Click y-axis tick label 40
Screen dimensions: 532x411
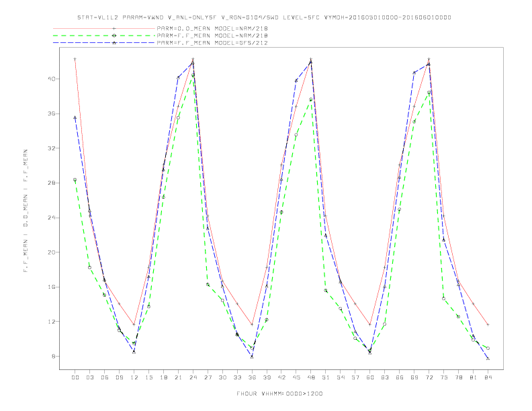coord(52,79)
